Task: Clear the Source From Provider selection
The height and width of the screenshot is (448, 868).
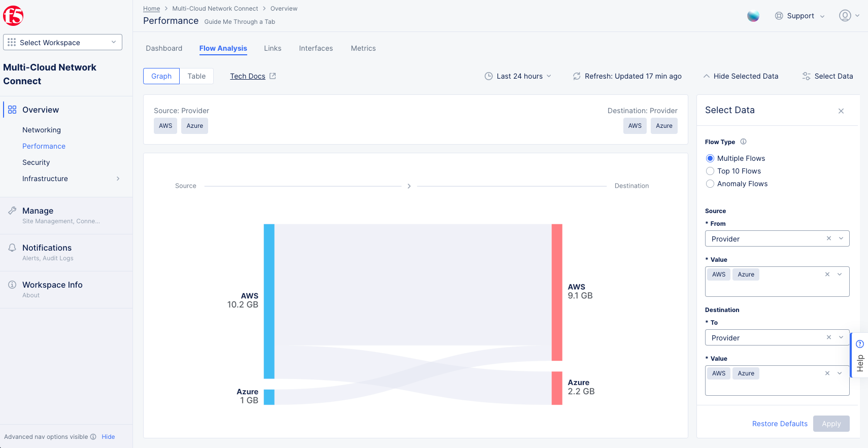Action: coord(828,238)
